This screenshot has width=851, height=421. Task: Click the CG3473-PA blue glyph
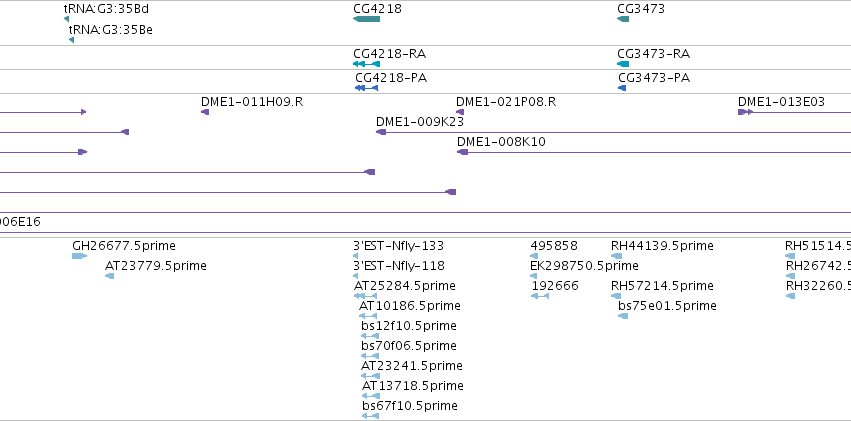pyautogui.click(x=622, y=88)
